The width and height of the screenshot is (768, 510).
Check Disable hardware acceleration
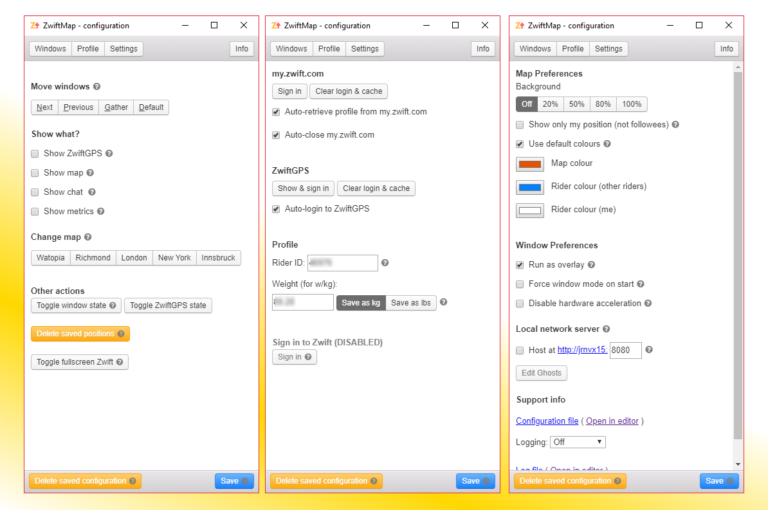520,304
